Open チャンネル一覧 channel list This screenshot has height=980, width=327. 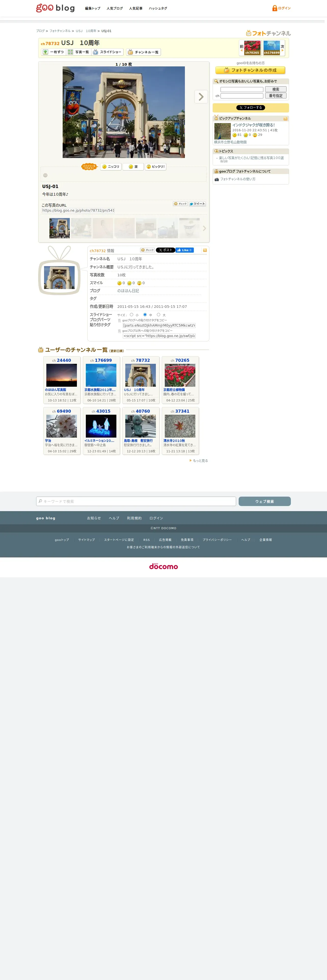(144, 52)
